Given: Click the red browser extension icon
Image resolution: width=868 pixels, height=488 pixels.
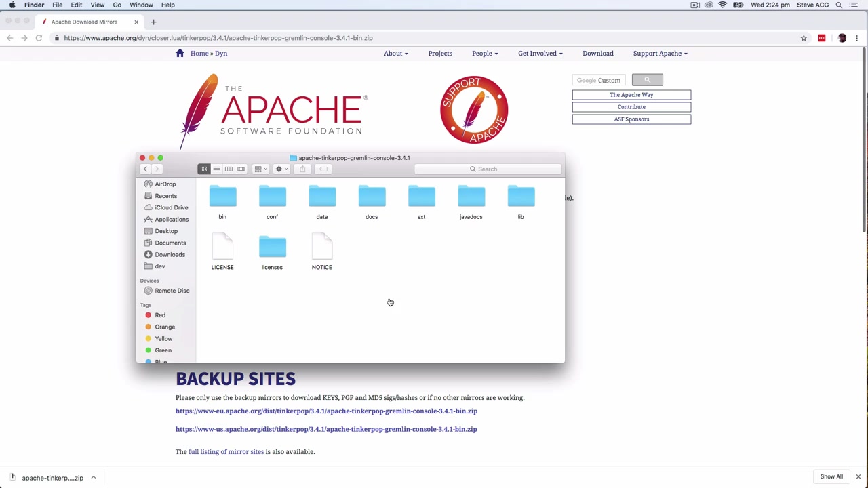Looking at the screenshot, I should [x=822, y=38].
